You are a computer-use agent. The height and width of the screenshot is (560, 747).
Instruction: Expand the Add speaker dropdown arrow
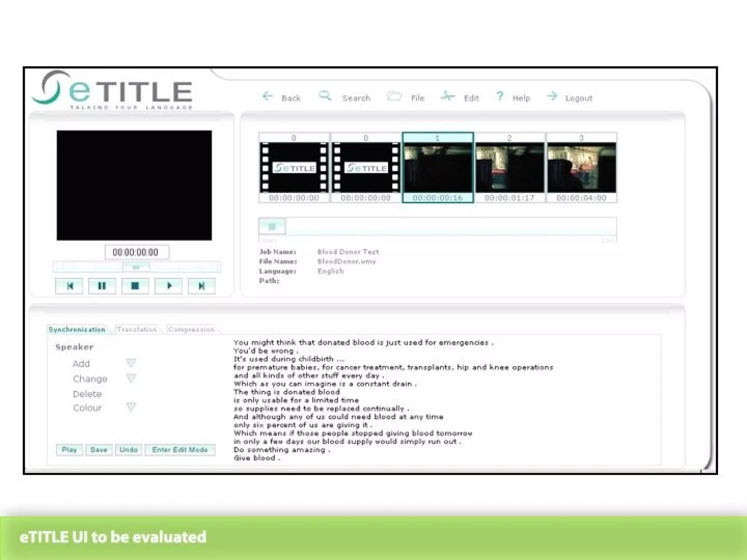tap(131, 363)
